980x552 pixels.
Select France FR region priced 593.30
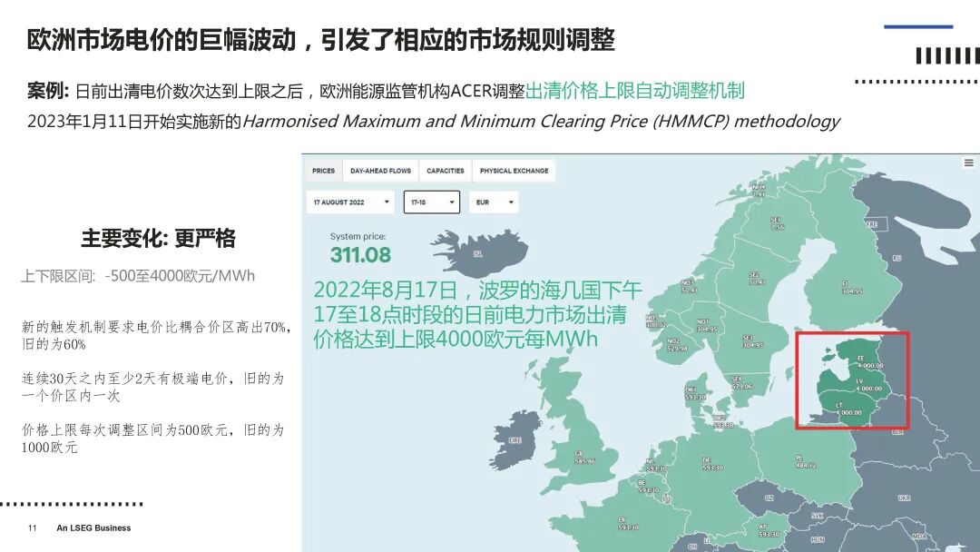[628, 523]
